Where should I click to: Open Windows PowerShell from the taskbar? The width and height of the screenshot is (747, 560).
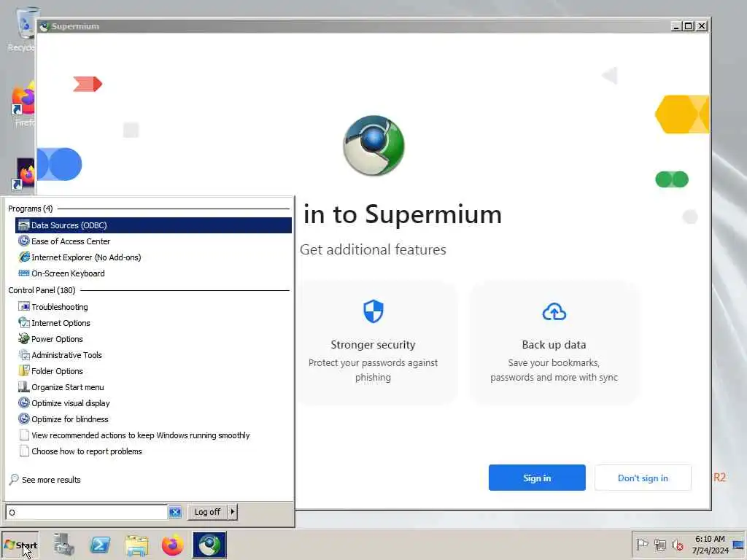(x=100, y=545)
